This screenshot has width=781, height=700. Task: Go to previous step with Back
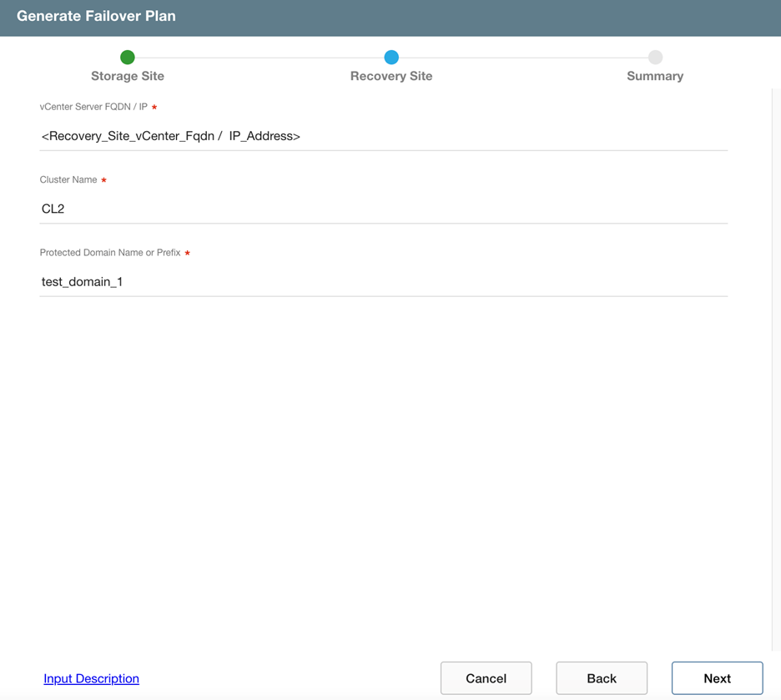602,678
